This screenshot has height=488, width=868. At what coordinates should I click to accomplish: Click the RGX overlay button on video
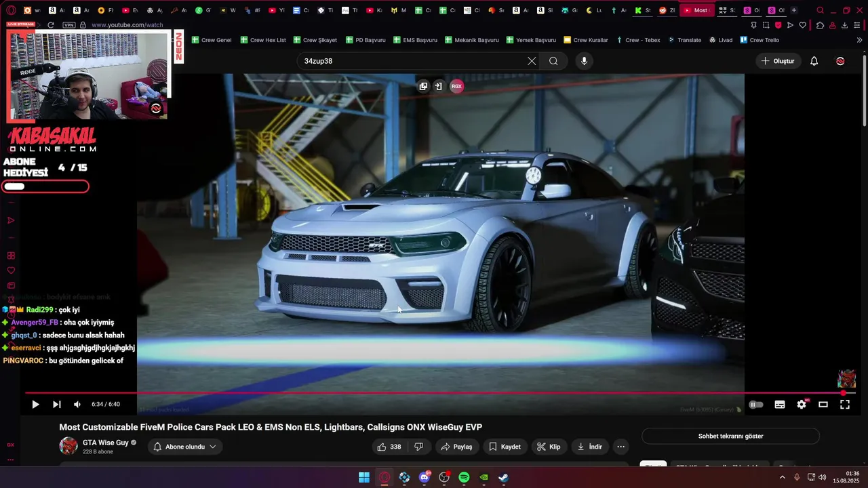pos(456,86)
